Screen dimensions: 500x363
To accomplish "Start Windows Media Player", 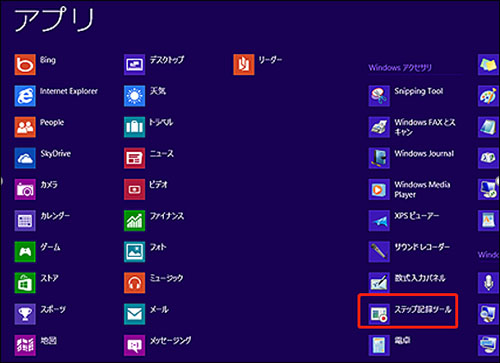I will point(379,189).
